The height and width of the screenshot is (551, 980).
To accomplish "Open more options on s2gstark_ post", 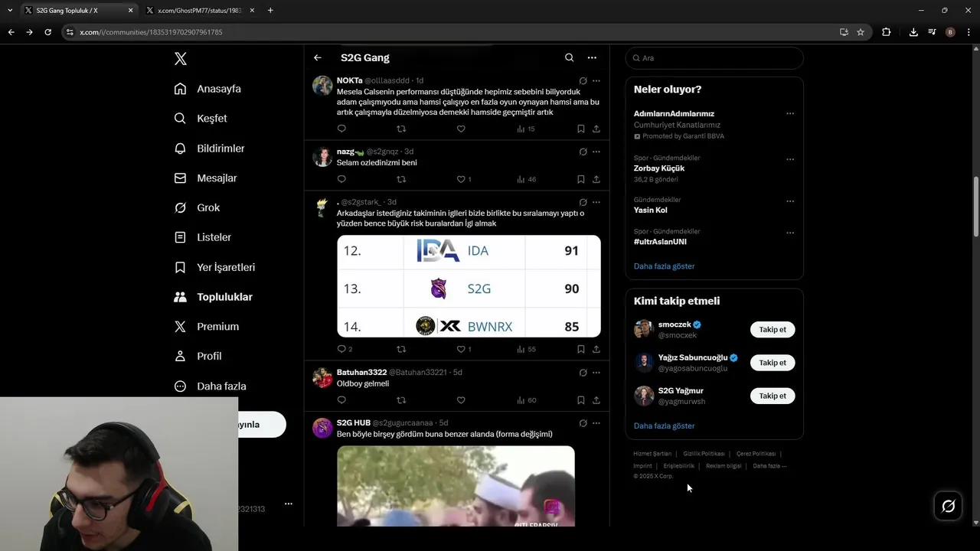I will pyautogui.click(x=596, y=202).
